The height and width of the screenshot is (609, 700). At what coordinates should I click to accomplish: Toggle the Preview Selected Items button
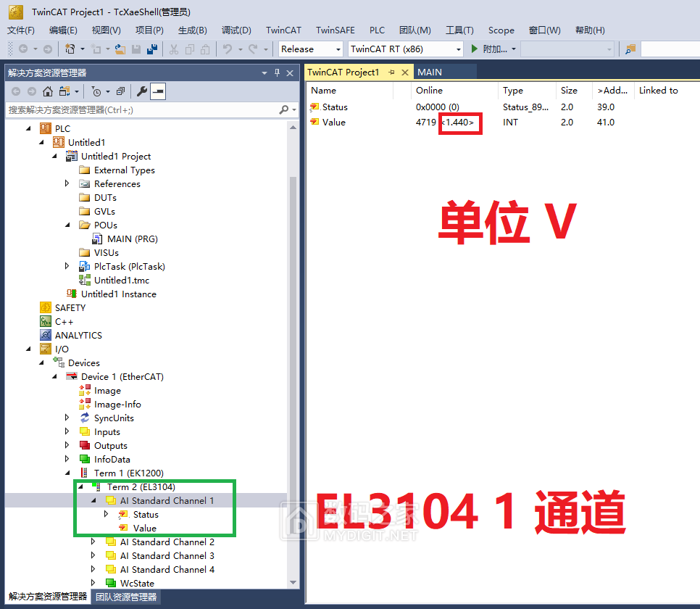pos(158,91)
